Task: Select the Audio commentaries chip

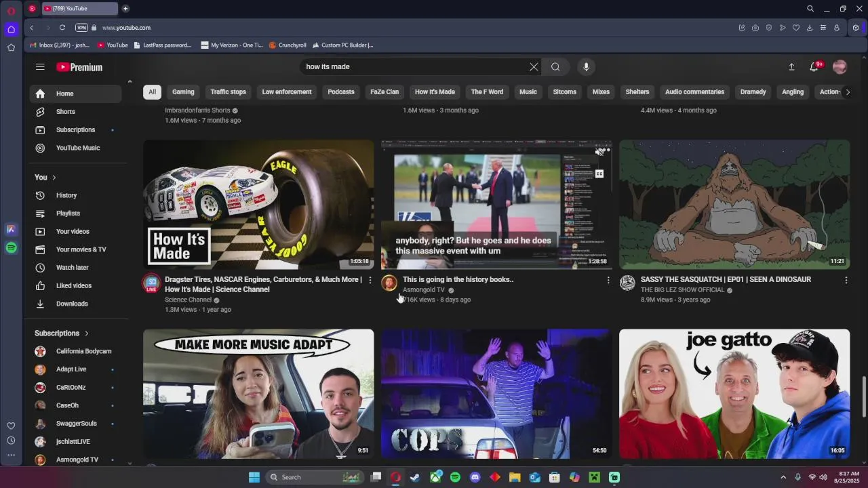Action: (x=694, y=91)
